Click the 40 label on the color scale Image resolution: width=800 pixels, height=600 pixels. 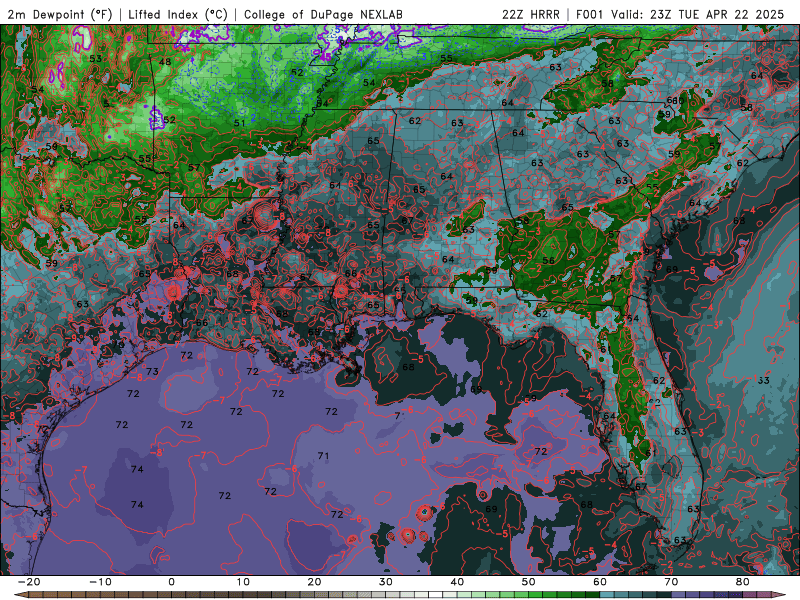click(x=457, y=582)
